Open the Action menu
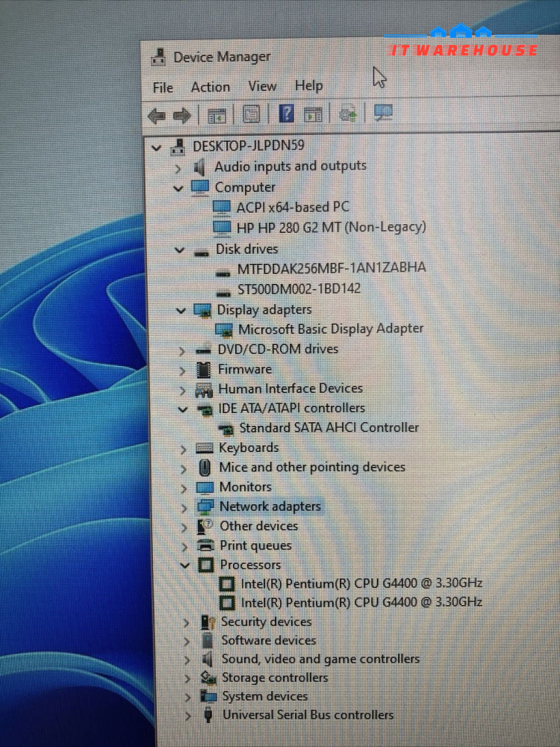The width and height of the screenshot is (560, 747). click(211, 87)
